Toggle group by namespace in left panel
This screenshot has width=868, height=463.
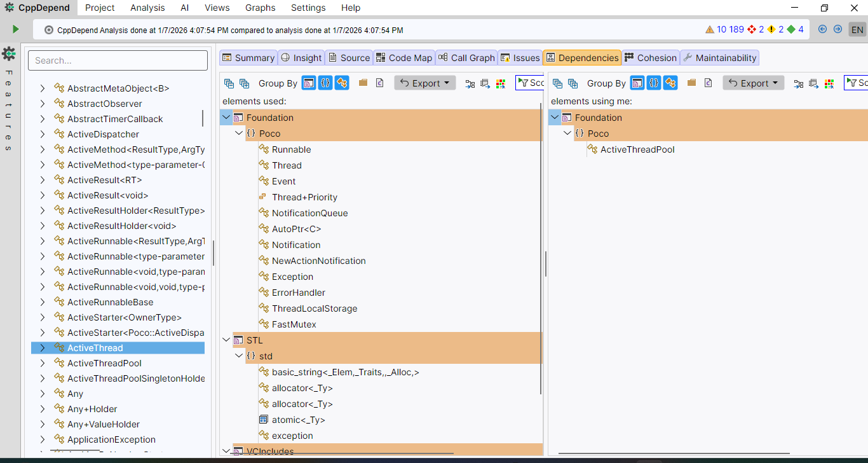tap(325, 83)
